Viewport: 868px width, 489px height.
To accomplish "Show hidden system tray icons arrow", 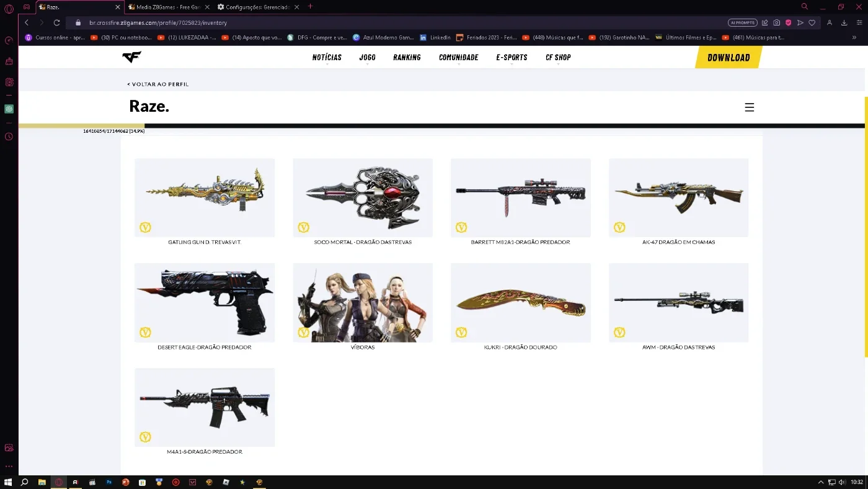I will (821, 482).
